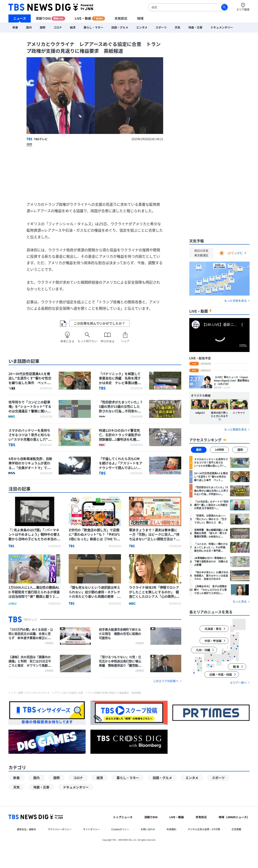Image resolution: width=258 pixels, height=868 pixels.
Task: Click the TBS NEWS DIG header logo
Action: click(x=51, y=7)
